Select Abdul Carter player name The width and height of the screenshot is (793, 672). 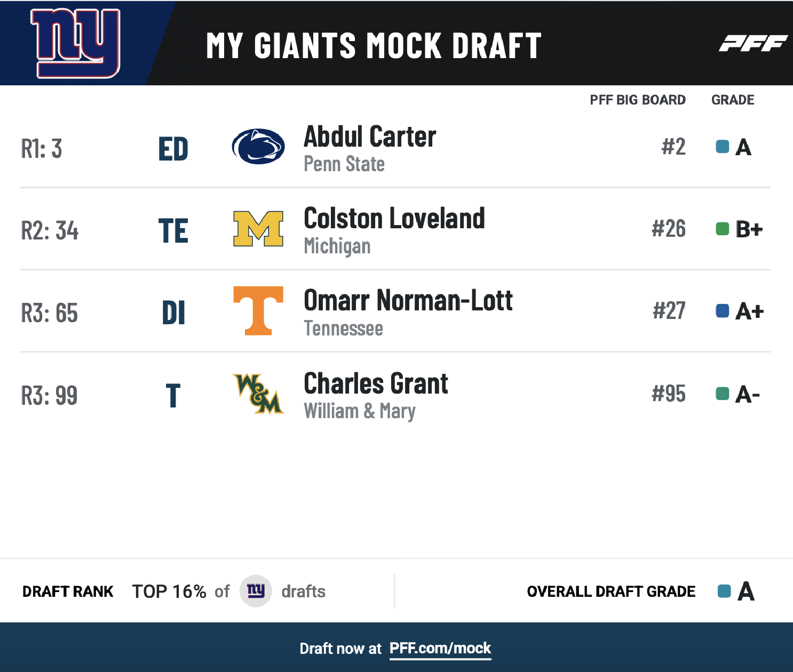pos(370,137)
